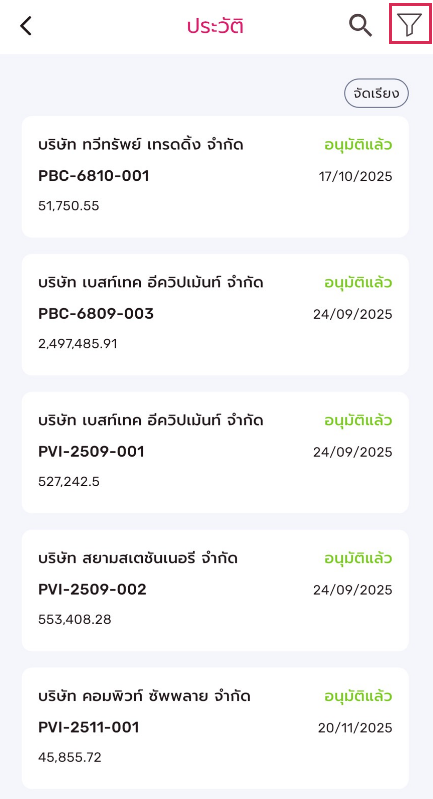Image resolution: width=433 pixels, height=799 pixels.
Task: Select บริษัท สยามสเตชันเนอรี จำกัด company name
Action: [138, 558]
